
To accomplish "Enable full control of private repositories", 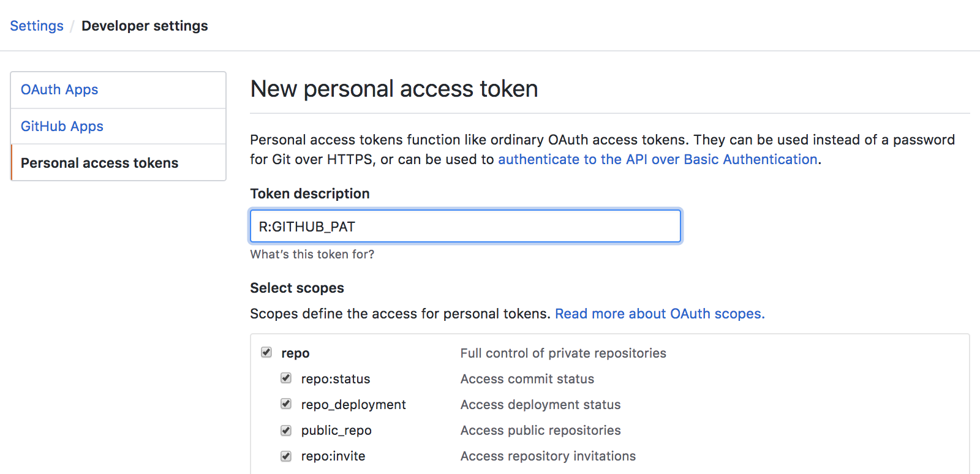I will coord(266,353).
